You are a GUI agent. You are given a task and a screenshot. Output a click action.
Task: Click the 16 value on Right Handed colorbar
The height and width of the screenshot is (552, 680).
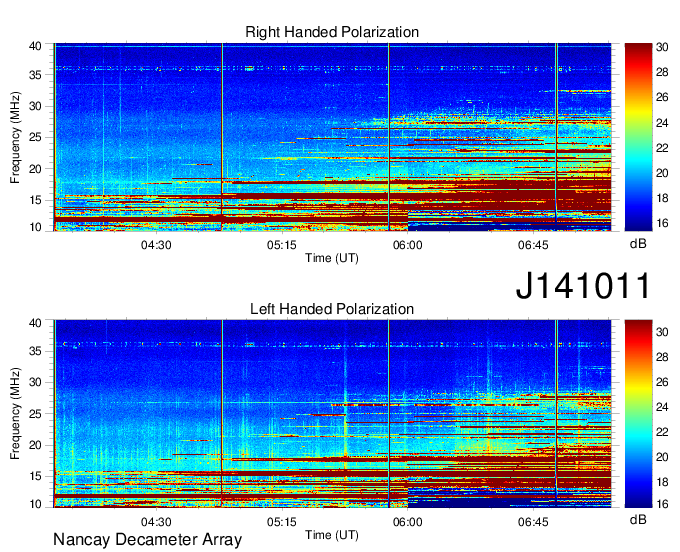[662, 223]
